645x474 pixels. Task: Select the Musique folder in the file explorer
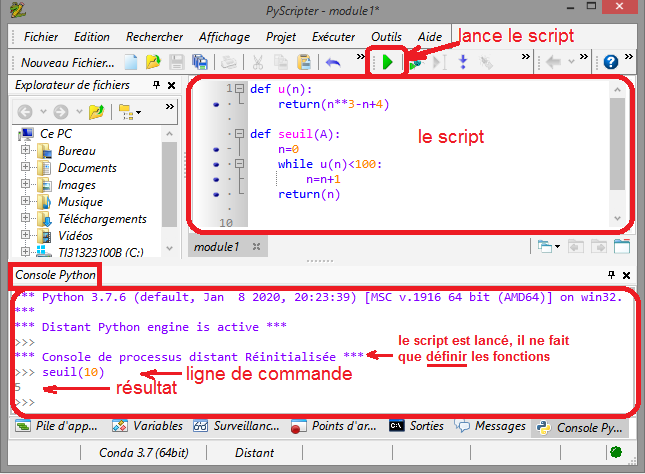coord(80,202)
